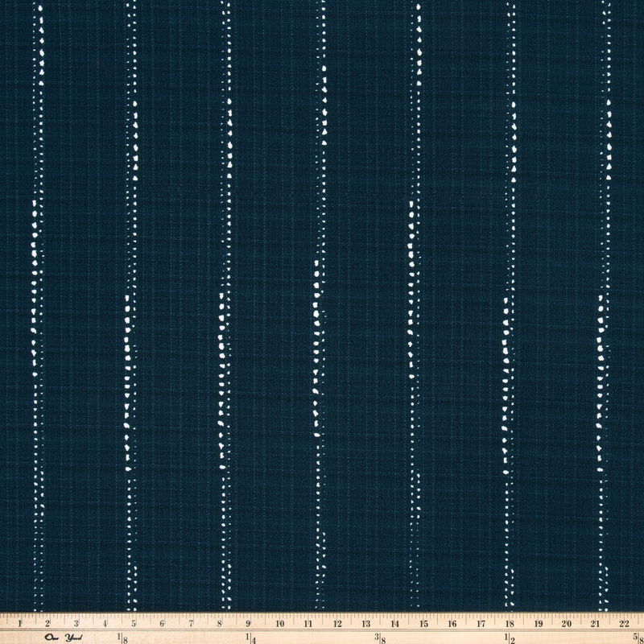Click the 1/4 yard fraction marking

point(252,637)
